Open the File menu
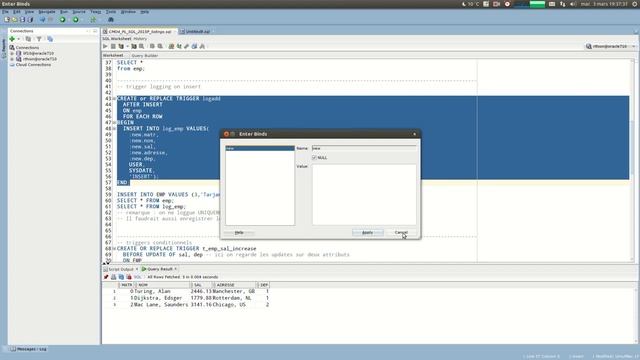The width and height of the screenshot is (640, 360). [5, 12]
